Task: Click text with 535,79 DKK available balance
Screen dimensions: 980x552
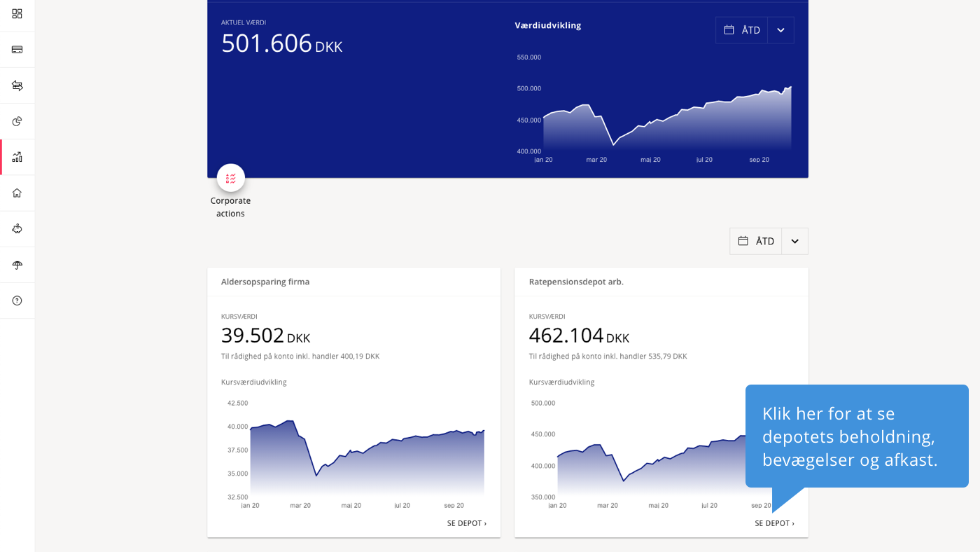Action: point(608,356)
